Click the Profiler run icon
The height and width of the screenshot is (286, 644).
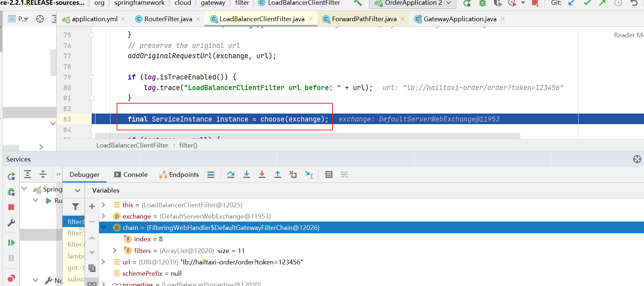512,3
